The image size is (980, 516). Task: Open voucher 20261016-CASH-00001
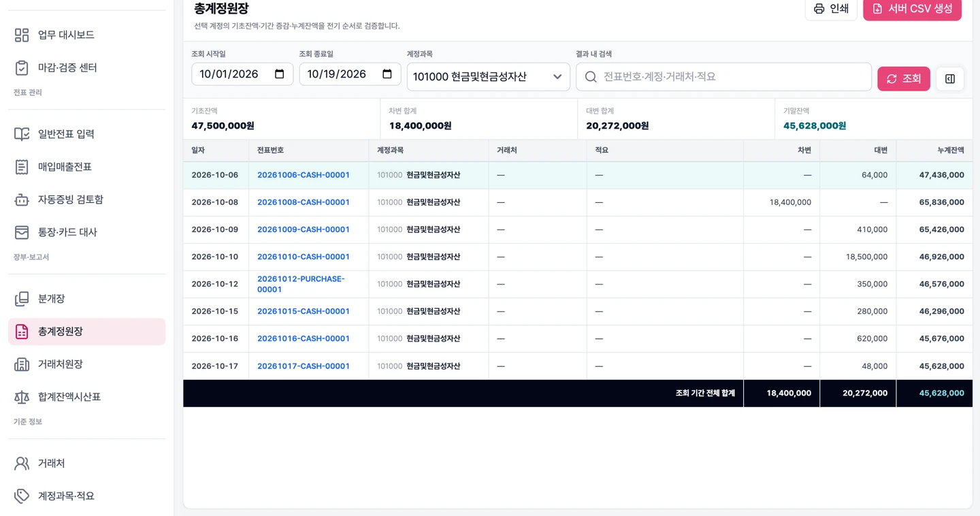tap(304, 338)
